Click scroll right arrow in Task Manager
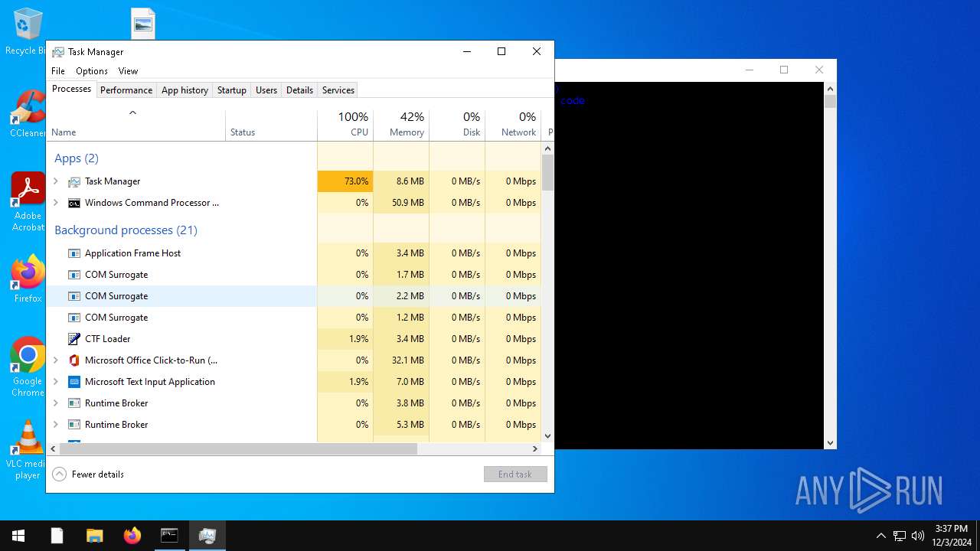 point(535,449)
